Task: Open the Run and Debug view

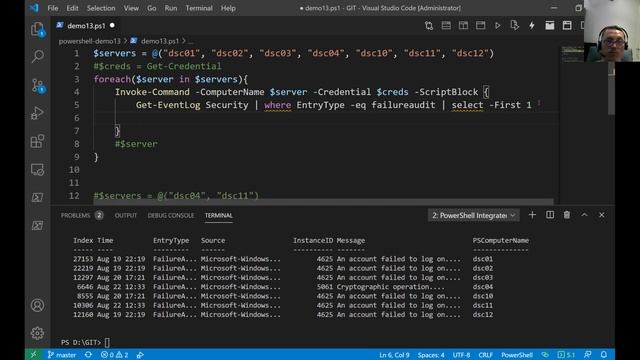Action: 38,113
